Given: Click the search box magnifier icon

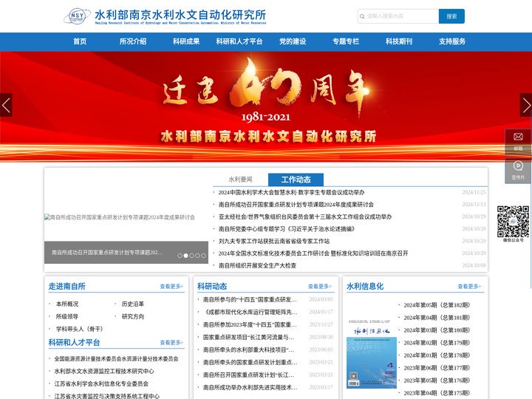Looking at the screenshot, I should tap(362, 16).
